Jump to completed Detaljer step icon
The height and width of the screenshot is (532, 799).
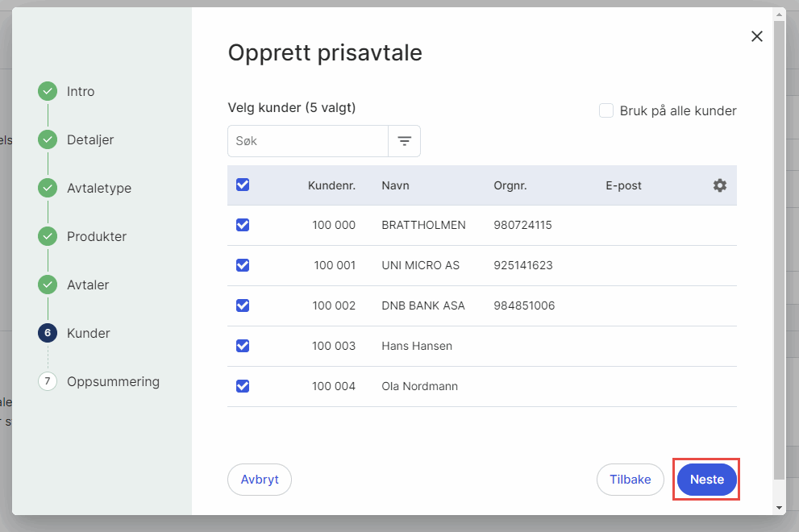coord(48,140)
